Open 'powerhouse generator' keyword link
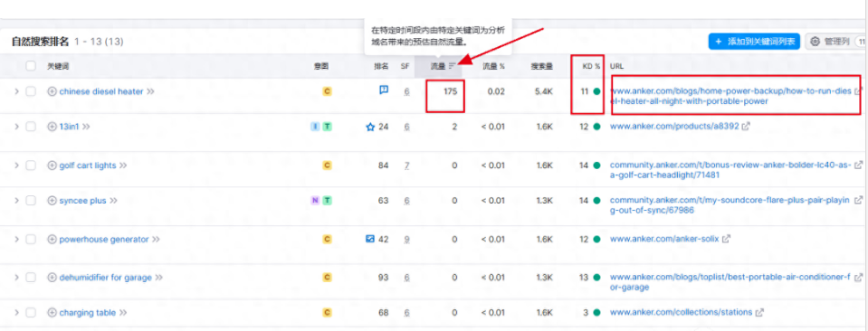The height and width of the screenshot is (331, 868). pos(104,240)
